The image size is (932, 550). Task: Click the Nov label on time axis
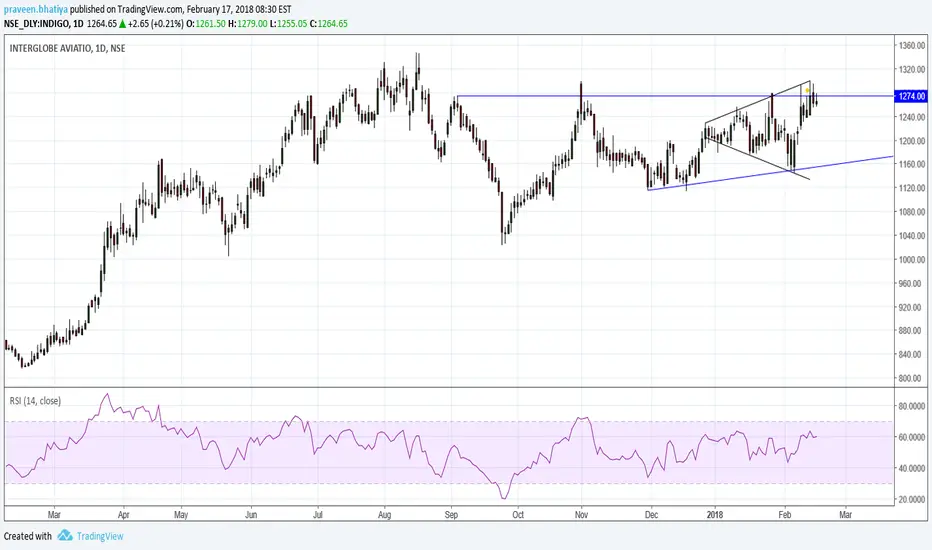(581, 515)
